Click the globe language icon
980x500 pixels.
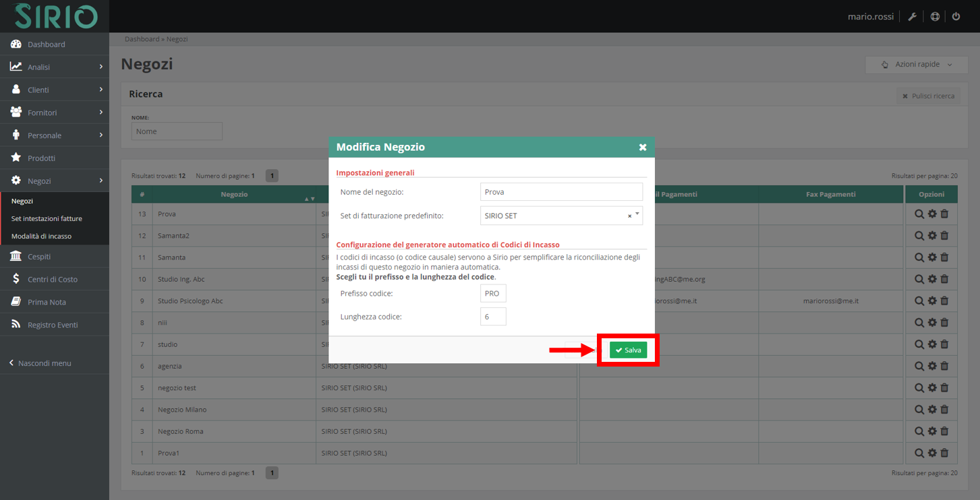click(x=934, y=15)
